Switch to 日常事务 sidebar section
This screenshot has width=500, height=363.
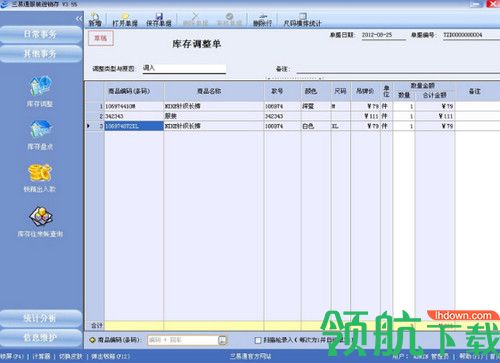[41, 34]
